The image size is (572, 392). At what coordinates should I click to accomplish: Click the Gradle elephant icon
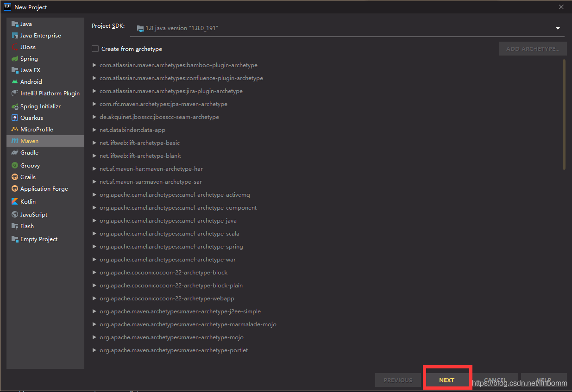[x=15, y=152]
